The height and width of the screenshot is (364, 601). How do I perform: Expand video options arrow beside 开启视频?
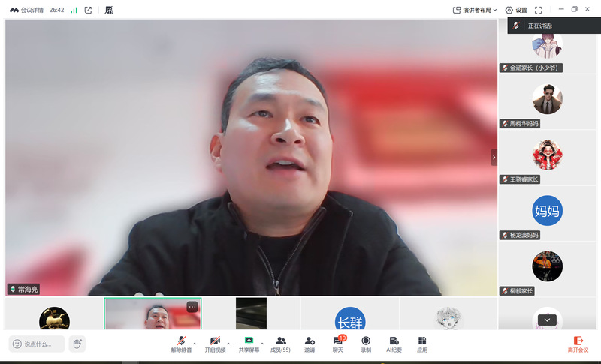(x=228, y=343)
